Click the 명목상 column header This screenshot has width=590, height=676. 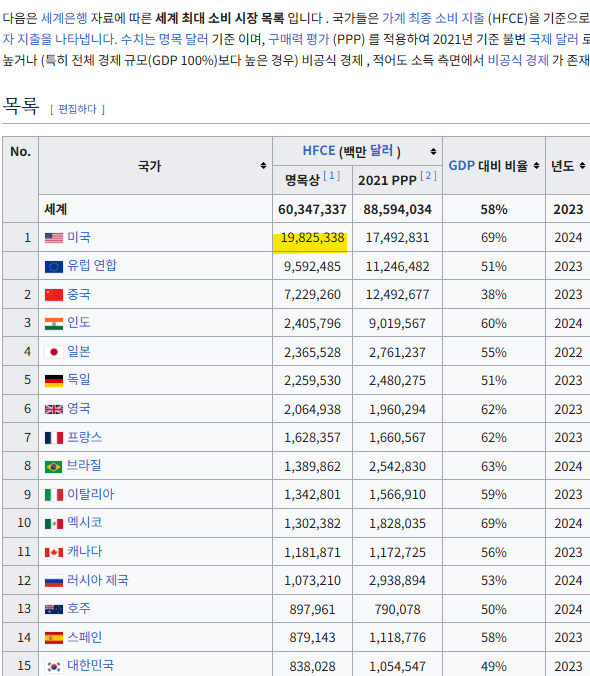[x=302, y=180]
